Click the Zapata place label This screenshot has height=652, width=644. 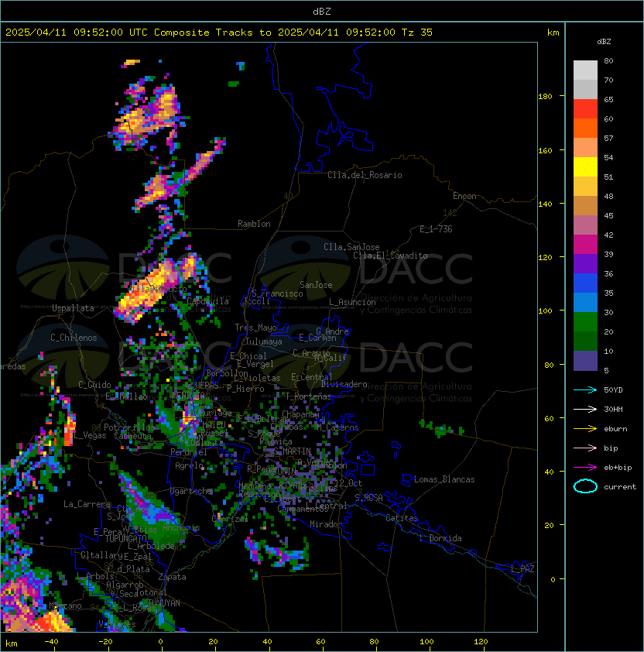tap(172, 577)
